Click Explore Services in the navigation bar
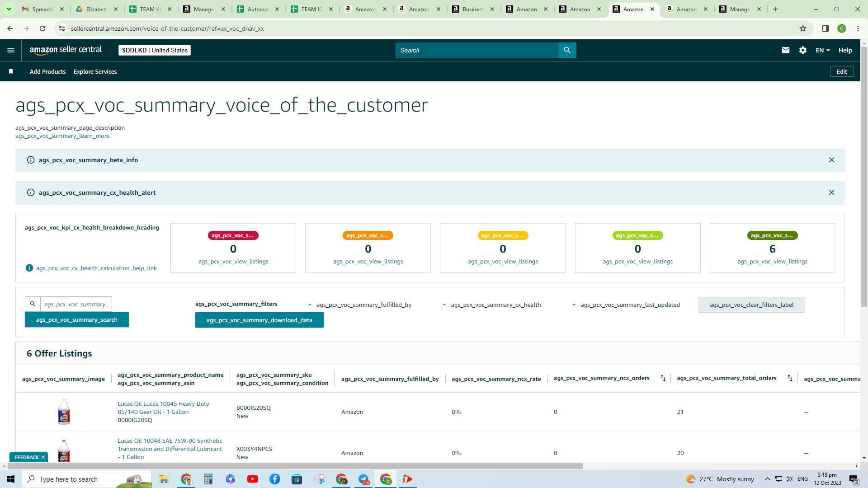 click(95, 71)
